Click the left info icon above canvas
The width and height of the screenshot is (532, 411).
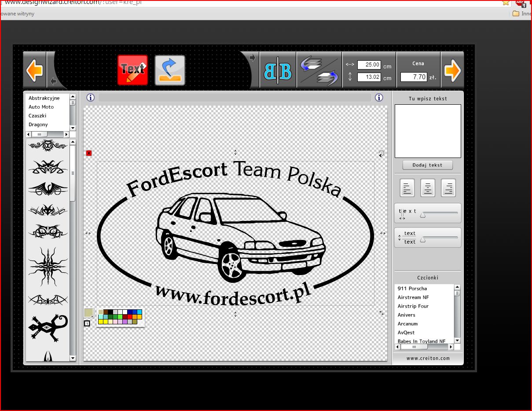[x=91, y=98]
